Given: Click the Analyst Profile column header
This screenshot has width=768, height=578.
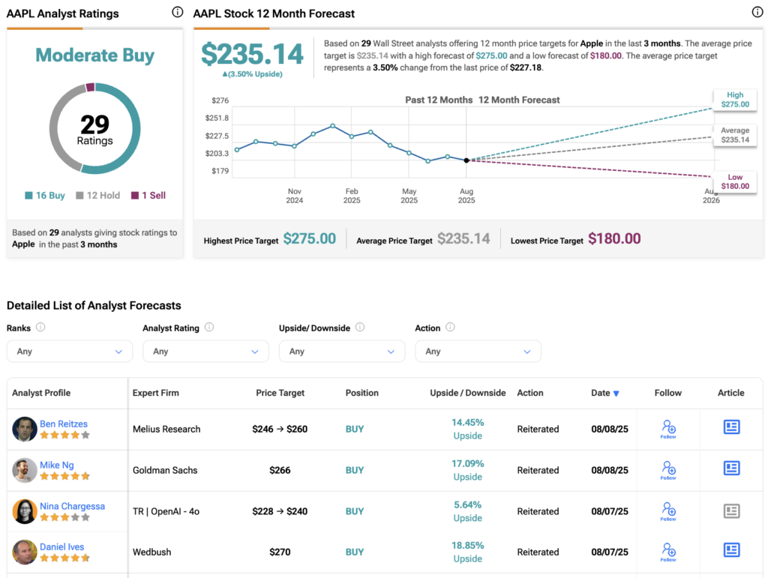Looking at the screenshot, I should [41, 393].
